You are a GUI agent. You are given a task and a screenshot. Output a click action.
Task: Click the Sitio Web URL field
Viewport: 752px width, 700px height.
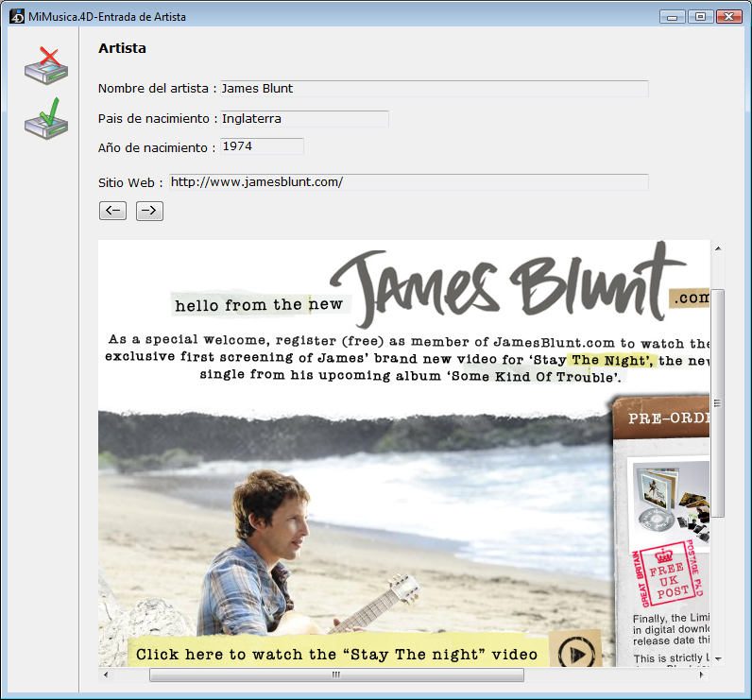pyautogui.click(x=408, y=182)
